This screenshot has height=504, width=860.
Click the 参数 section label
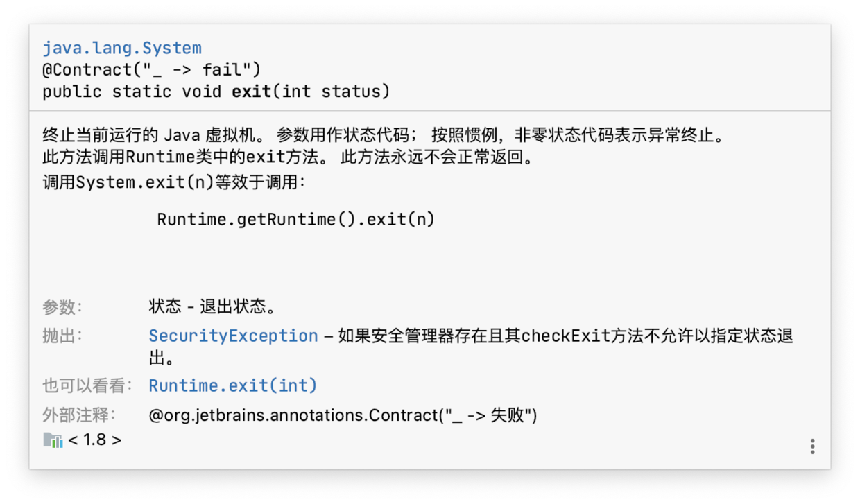pos(62,307)
